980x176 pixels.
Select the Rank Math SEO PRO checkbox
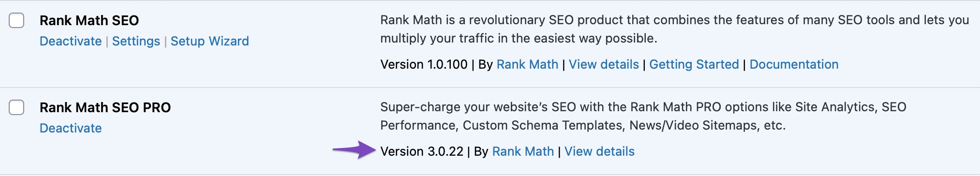pos(16,107)
